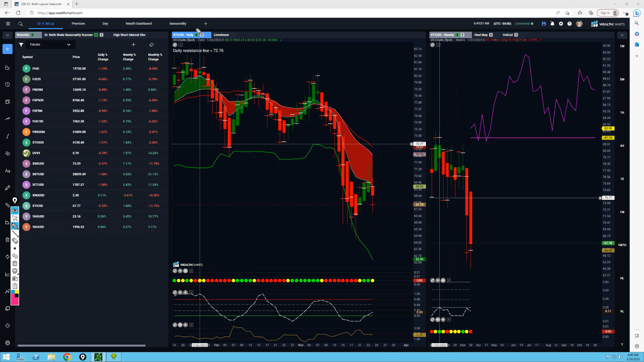Toggle the T badge on XTIUSD Daily tab
This screenshot has width=644, height=362.
[x=202, y=35]
